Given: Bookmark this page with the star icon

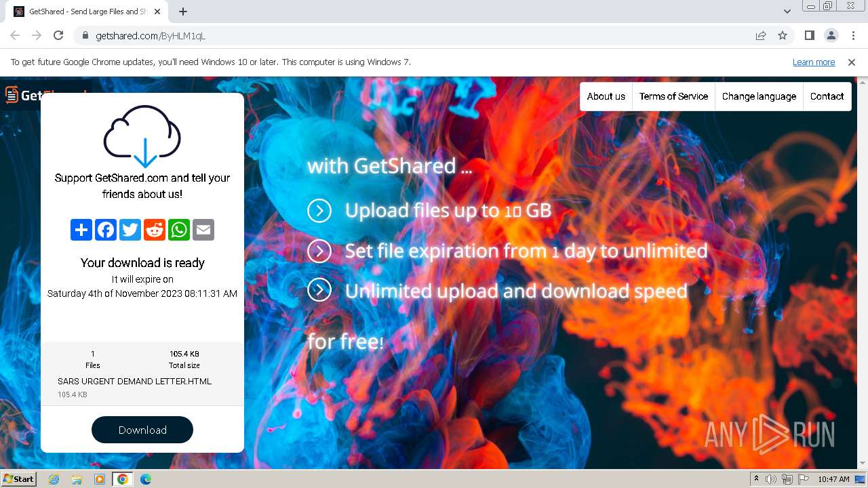Looking at the screenshot, I should point(783,35).
